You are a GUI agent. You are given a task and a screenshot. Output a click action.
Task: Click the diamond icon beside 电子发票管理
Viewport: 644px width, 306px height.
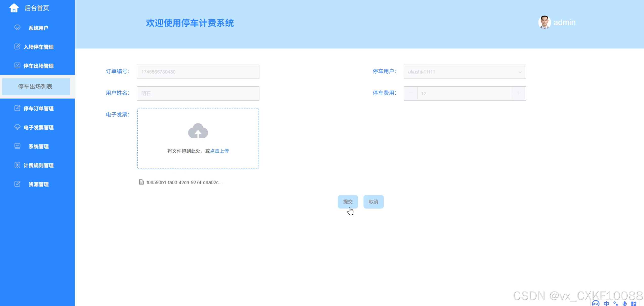coord(17,127)
